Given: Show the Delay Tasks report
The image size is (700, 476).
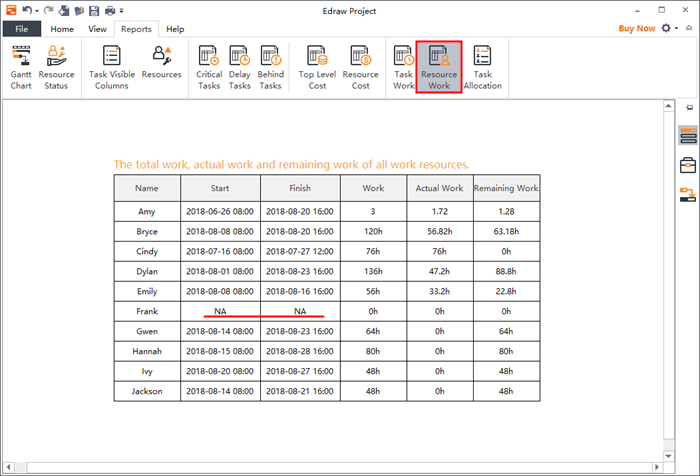Looking at the screenshot, I should coord(240,67).
